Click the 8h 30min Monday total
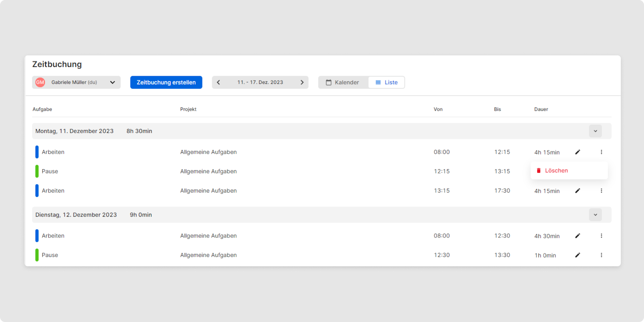This screenshot has height=322, width=644. pos(139,131)
